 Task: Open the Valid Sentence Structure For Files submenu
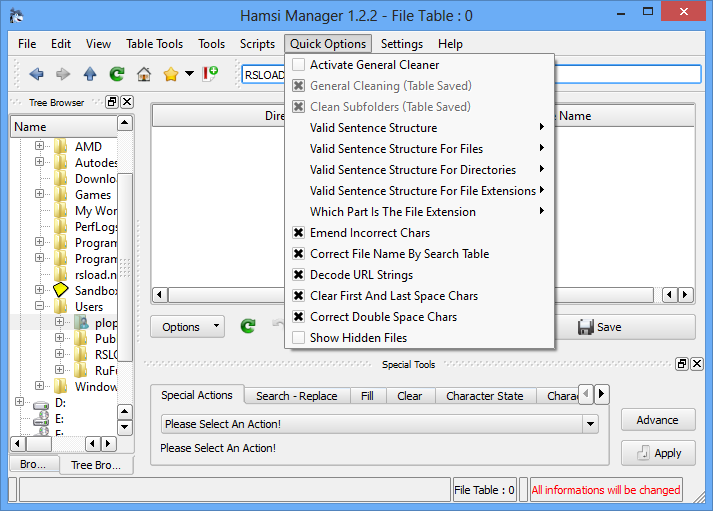[x=419, y=149]
